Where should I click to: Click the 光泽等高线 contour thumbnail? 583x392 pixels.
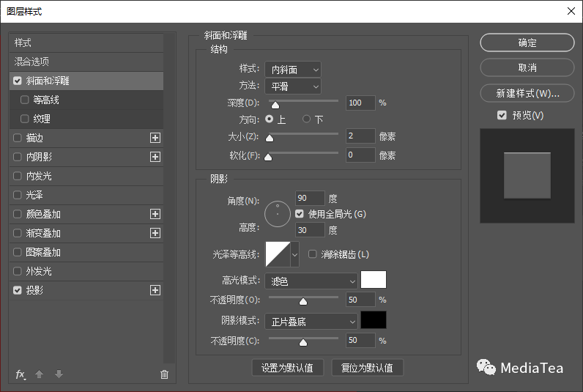click(278, 254)
